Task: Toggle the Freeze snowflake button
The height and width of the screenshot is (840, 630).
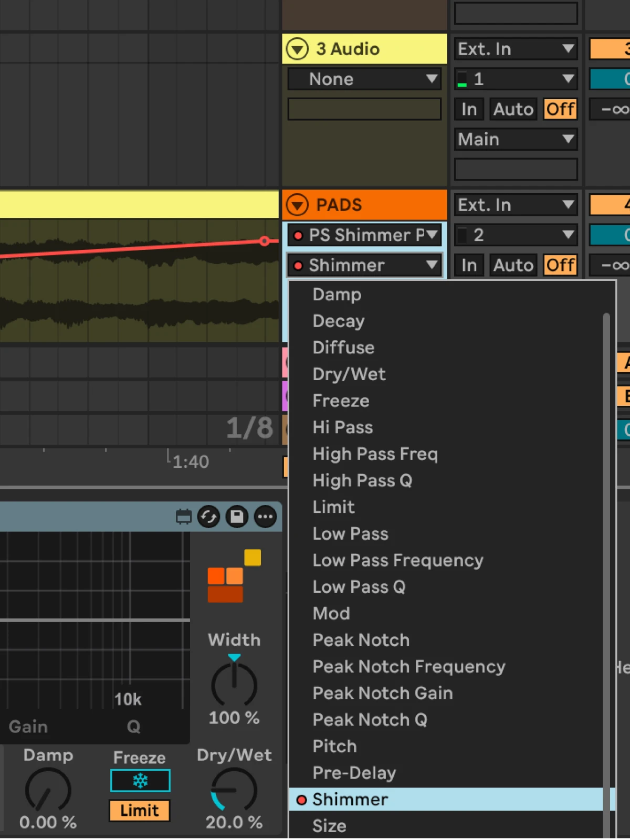Action: (140, 781)
